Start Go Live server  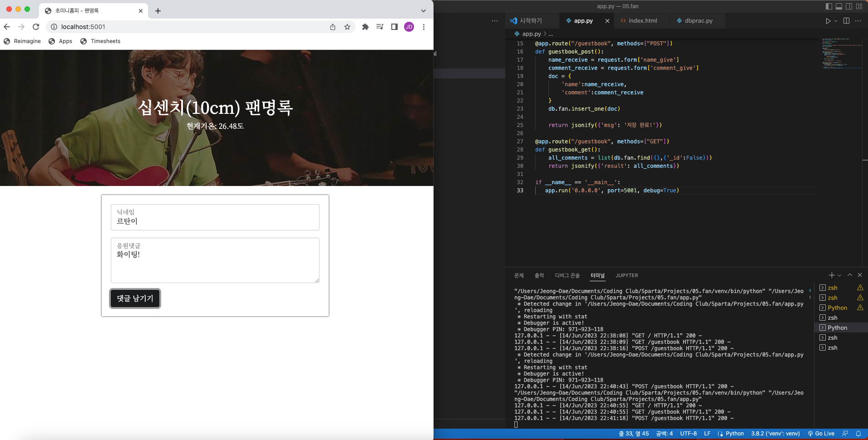click(821, 434)
